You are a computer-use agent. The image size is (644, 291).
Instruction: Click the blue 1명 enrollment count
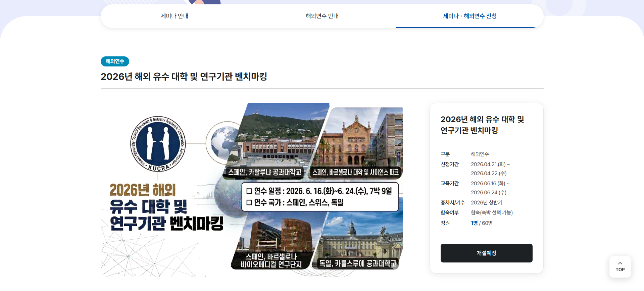point(474,223)
